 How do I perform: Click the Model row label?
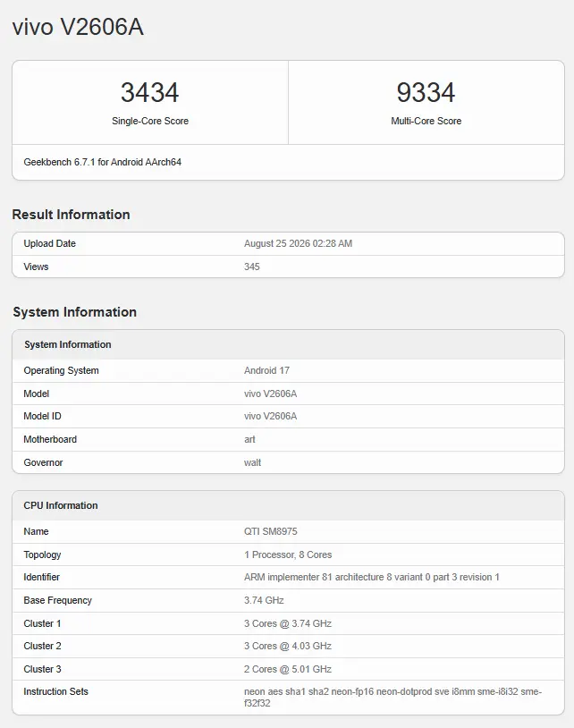tap(36, 394)
